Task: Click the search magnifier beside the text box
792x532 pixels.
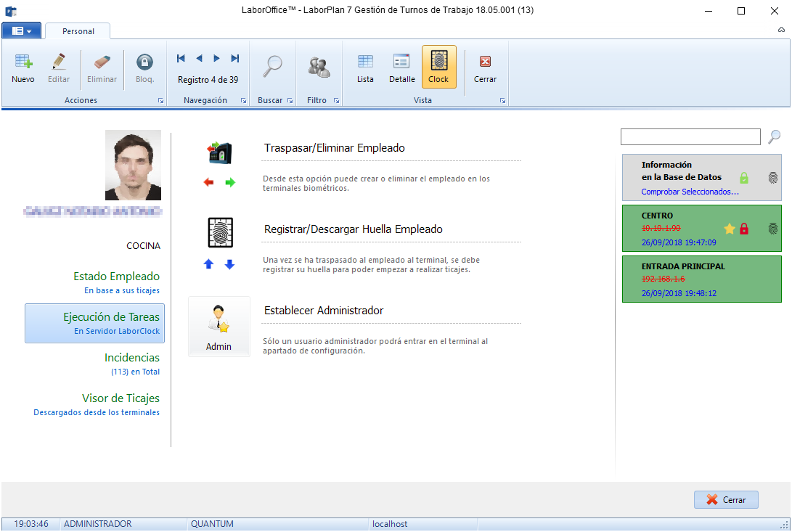Action: click(x=775, y=136)
